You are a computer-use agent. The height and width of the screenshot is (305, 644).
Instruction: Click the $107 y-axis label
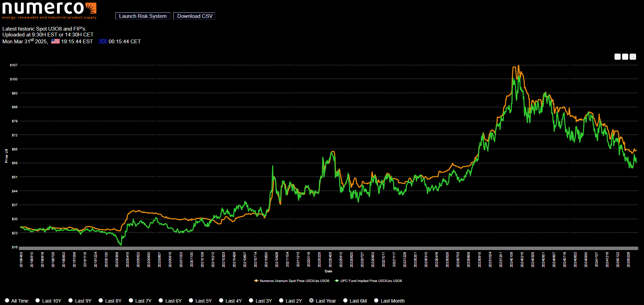point(14,65)
